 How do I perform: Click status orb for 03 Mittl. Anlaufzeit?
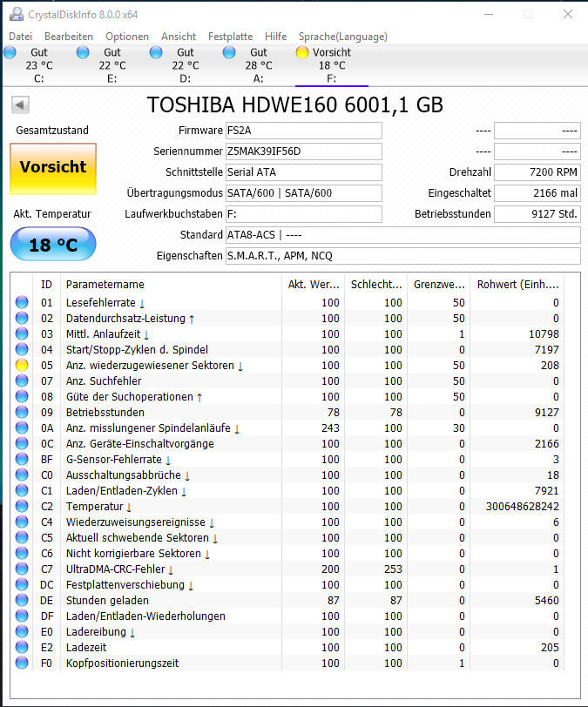pyautogui.click(x=22, y=333)
